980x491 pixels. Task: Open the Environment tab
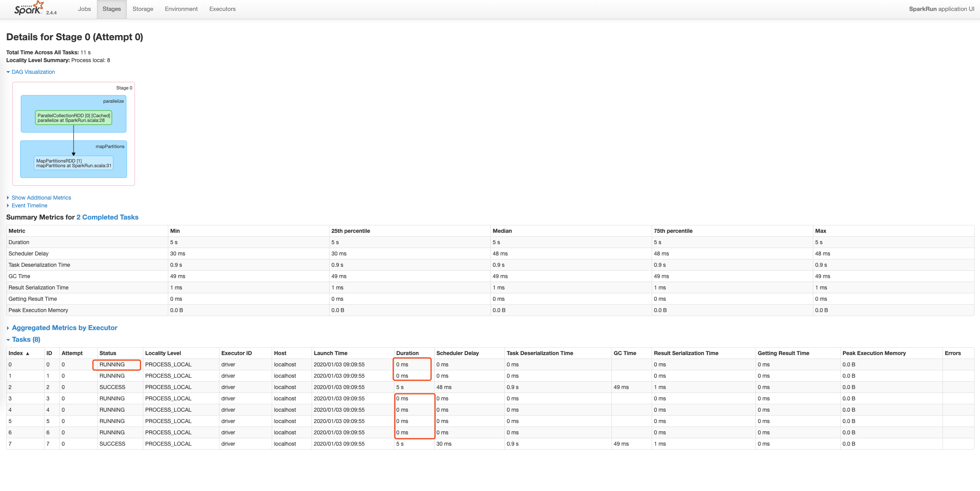[181, 9]
